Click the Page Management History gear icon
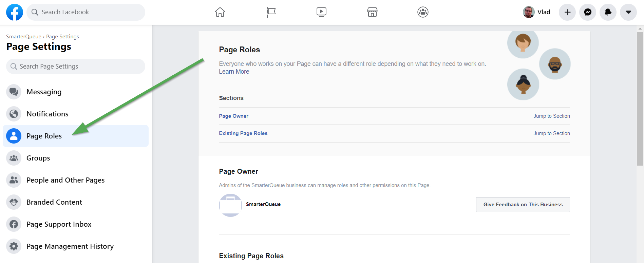 pos(14,246)
